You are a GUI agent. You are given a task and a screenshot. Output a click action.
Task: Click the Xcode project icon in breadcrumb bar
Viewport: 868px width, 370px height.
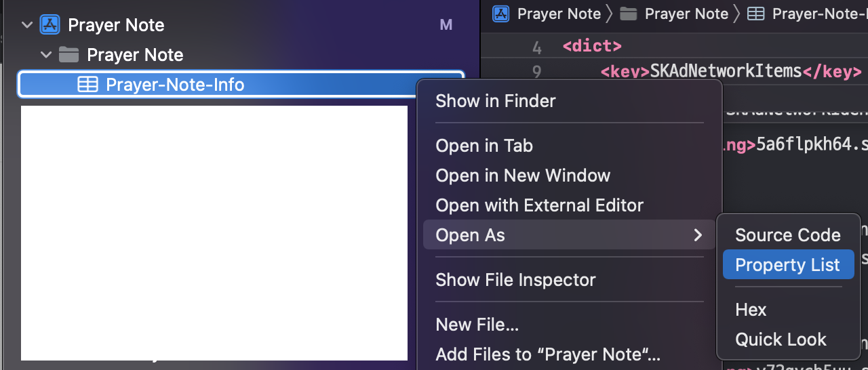pos(501,14)
